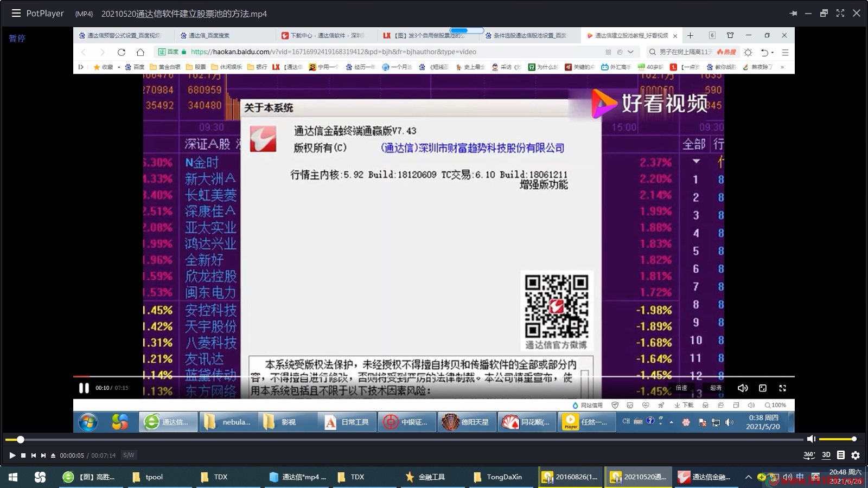Click the embedded video progress bar
This screenshot has height=488, width=868.
434,376
